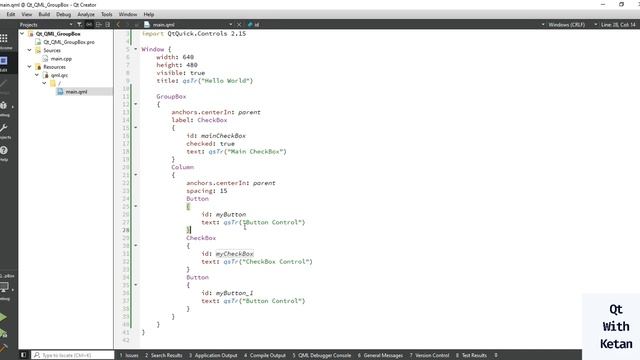640x360 pixels.
Task: Select Qt_QML_GroupBox.pro in project tree
Action: (69, 42)
